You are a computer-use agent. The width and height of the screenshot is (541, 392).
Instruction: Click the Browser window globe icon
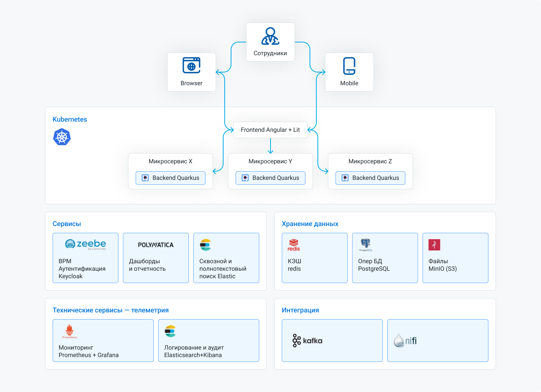(x=191, y=65)
